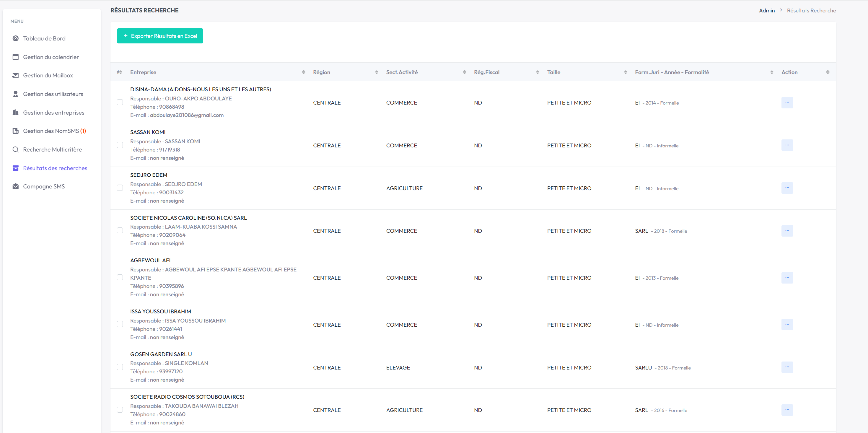Select Résultats des recherches menu item

pyautogui.click(x=55, y=168)
